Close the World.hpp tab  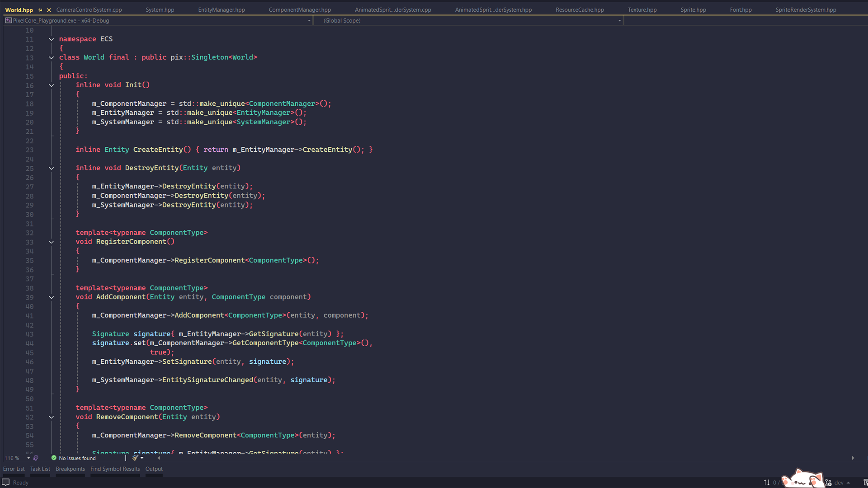tap(49, 10)
